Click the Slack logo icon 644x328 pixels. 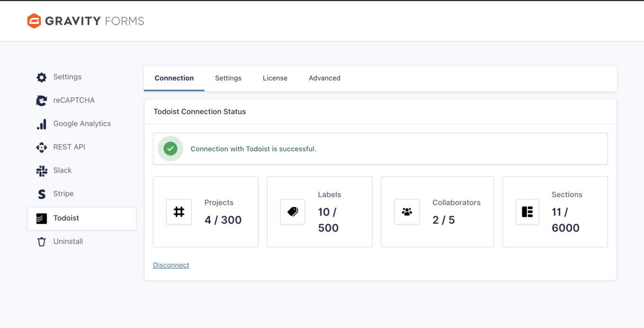[x=42, y=171]
